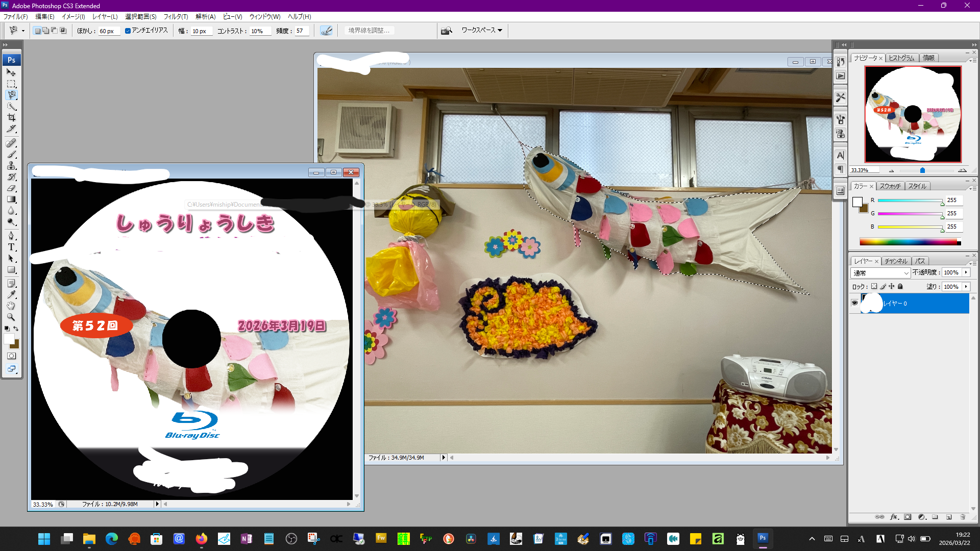980x551 pixels.
Task: Hide レイヤー 0 with the eye icon
Action: pyautogui.click(x=854, y=303)
